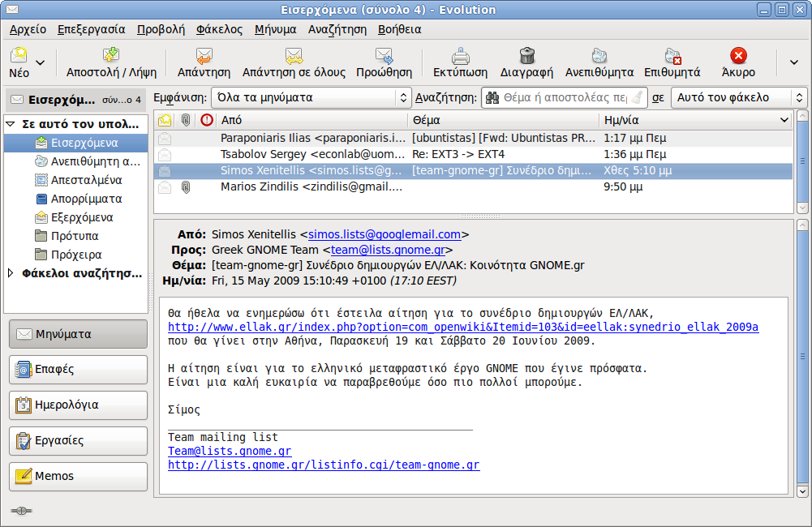Click the Απάντηση reply icon
This screenshot has width=812, height=527.
tap(204, 55)
